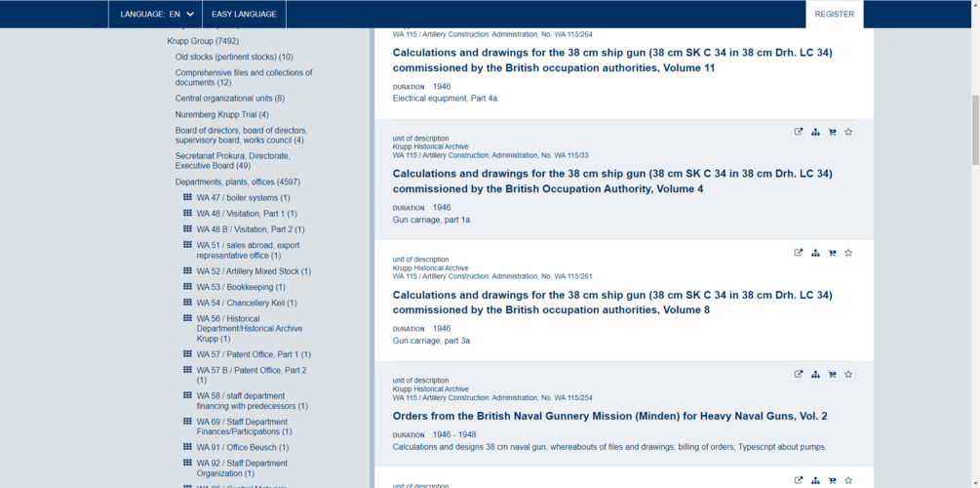Click grid icon beside WA 56 Historical Department
Image resolution: width=980 pixels, height=488 pixels.
tap(187, 317)
